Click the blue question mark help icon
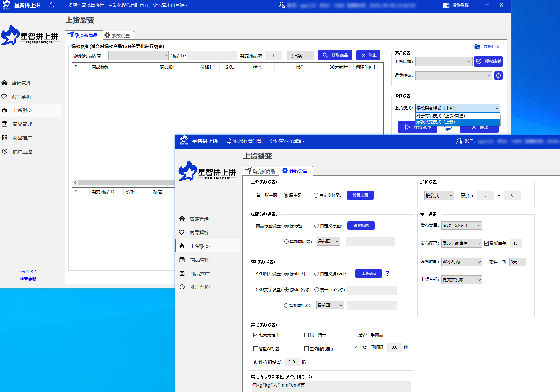The width and height of the screenshot is (560, 392). coord(388,273)
